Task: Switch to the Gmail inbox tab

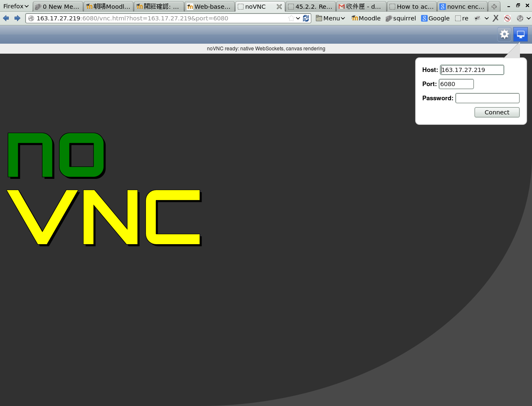Action: (361, 7)
